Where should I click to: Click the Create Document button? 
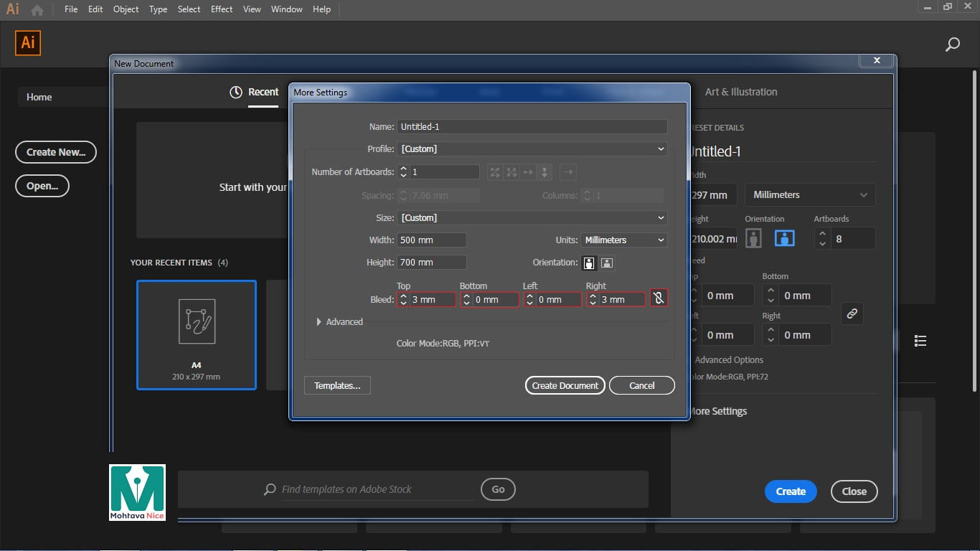tap(565, 385)
